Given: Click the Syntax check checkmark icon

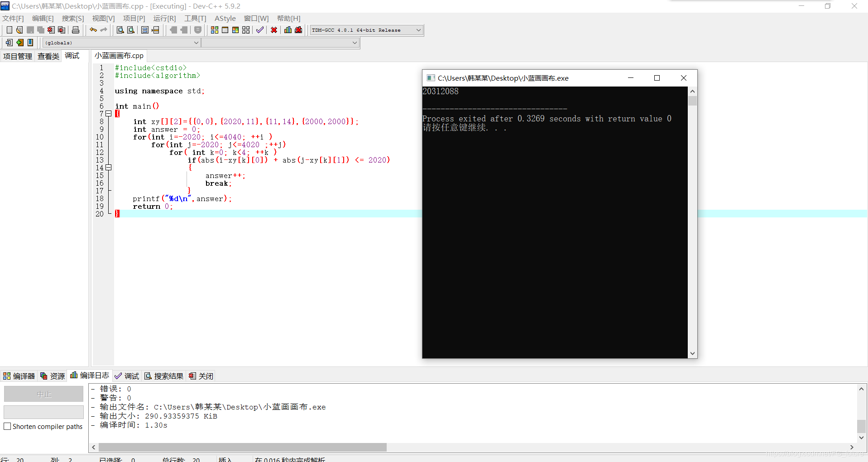Looking at the screenshot, I should pos(260,30).
